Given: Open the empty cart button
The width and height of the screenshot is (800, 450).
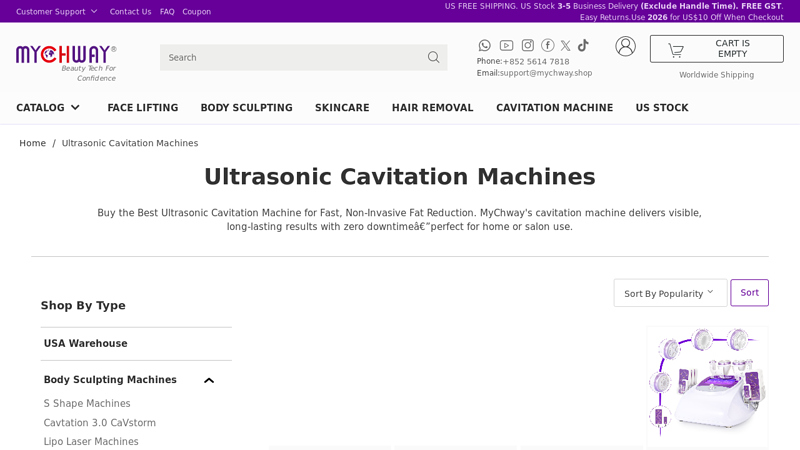Looking at the screenshot, I should click(716, 49).
